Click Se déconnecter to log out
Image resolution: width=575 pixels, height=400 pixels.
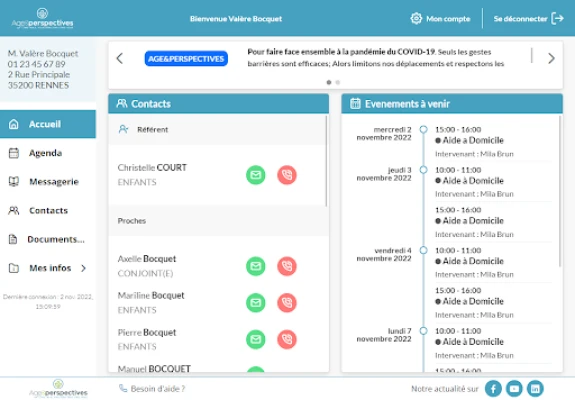point(528,18)
